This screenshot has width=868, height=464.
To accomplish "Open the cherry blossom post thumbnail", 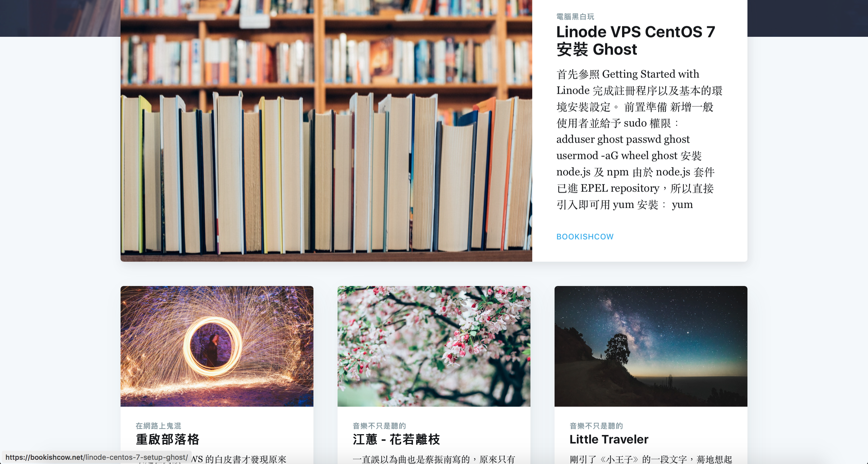I will click(x=434, y=346).
